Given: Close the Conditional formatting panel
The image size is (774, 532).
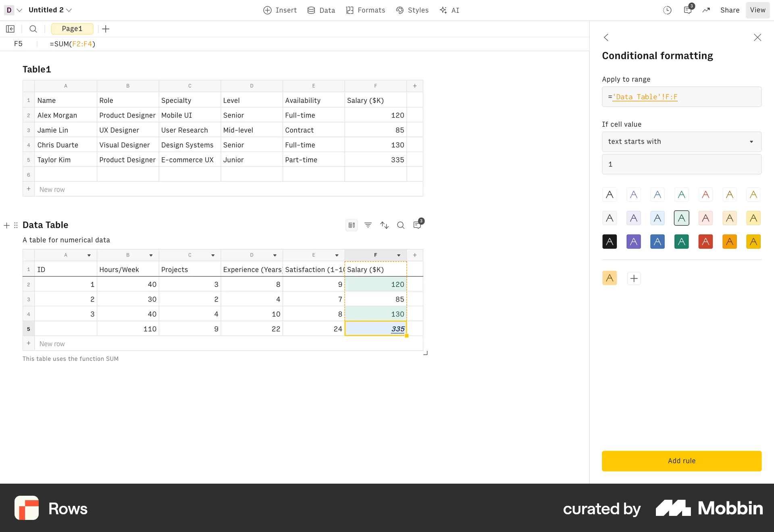Looking at the screenshot, I should click(x=757, y=37).
